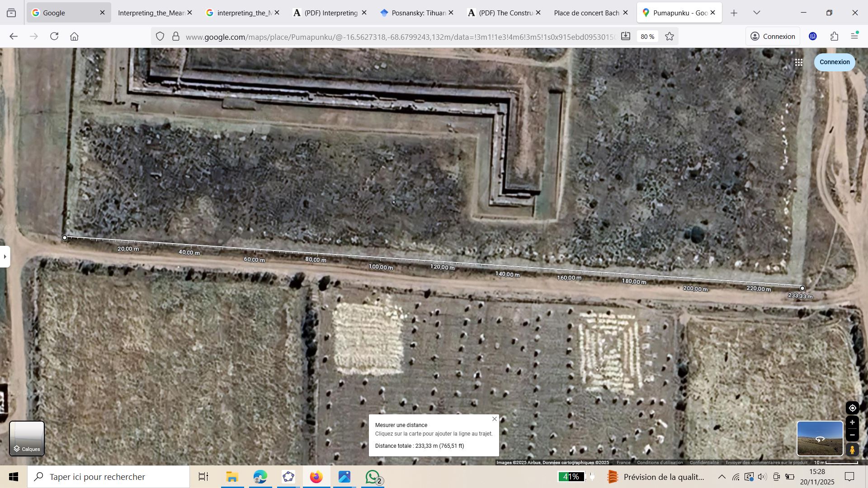Image resolution: width=868 pixels, height=488 pixels.
Task: Open the site shield tracking protection icon
Action: (x=160, y=37)
